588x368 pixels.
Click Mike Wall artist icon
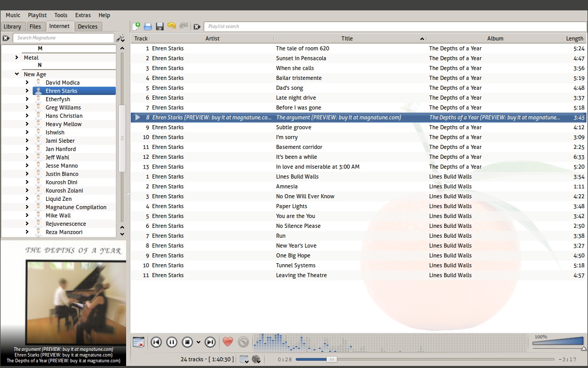tap(38, 215)
